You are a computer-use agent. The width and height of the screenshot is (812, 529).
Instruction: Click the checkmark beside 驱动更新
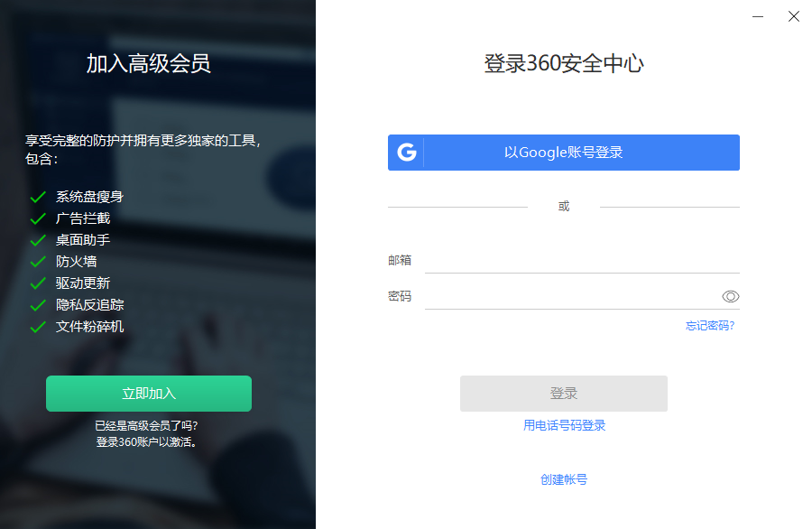pyautogui.click(x=38, y=283)
